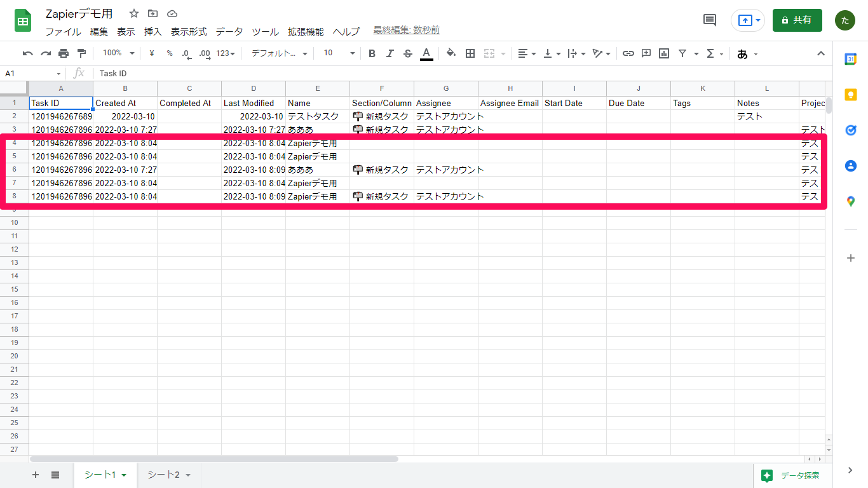Switch to the シート2 tab
868x488 pixels.
point(169,475)
